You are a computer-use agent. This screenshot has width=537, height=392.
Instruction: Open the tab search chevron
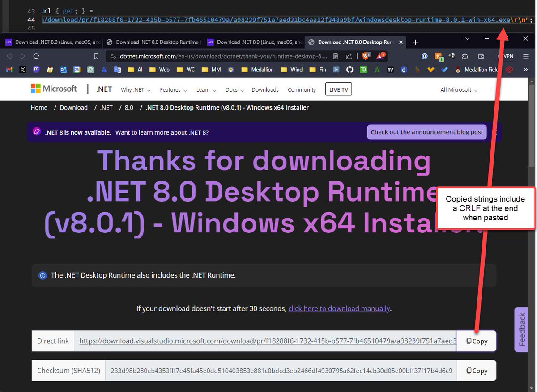(467, 39)
